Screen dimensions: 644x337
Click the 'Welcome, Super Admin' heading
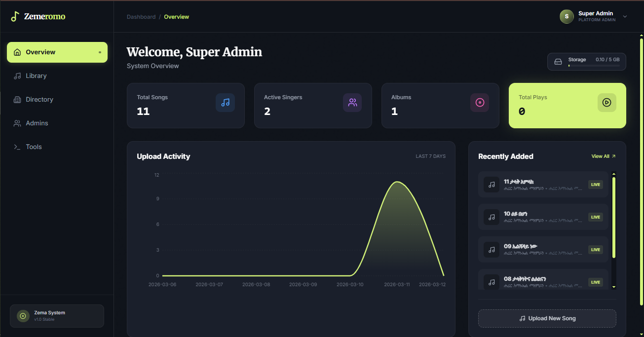[194, 52]
